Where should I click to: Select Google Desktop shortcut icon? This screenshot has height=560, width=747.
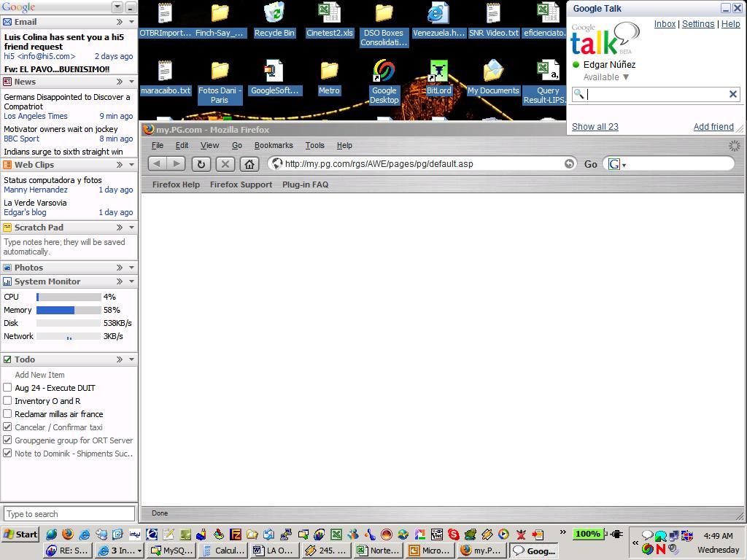(x=384, y=82)
